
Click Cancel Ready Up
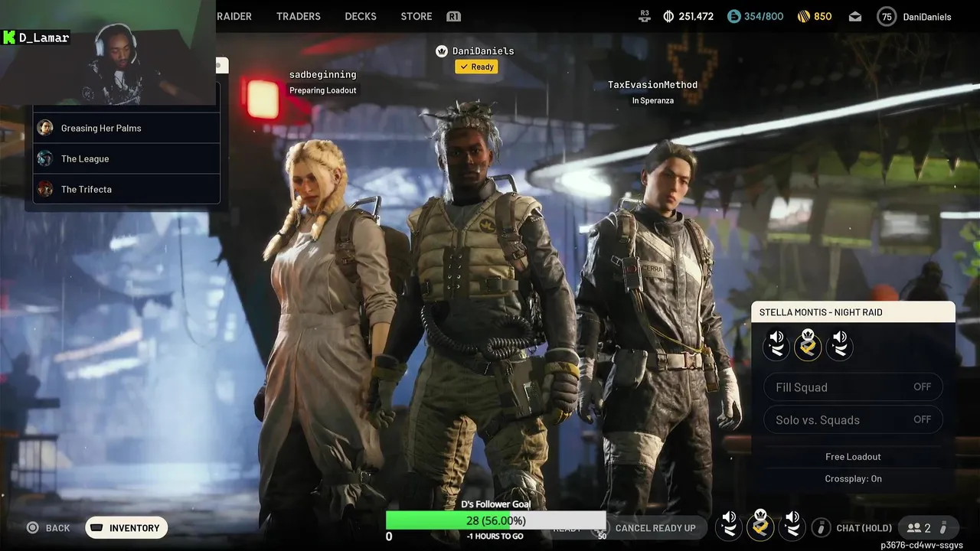(x=655, y=528)
